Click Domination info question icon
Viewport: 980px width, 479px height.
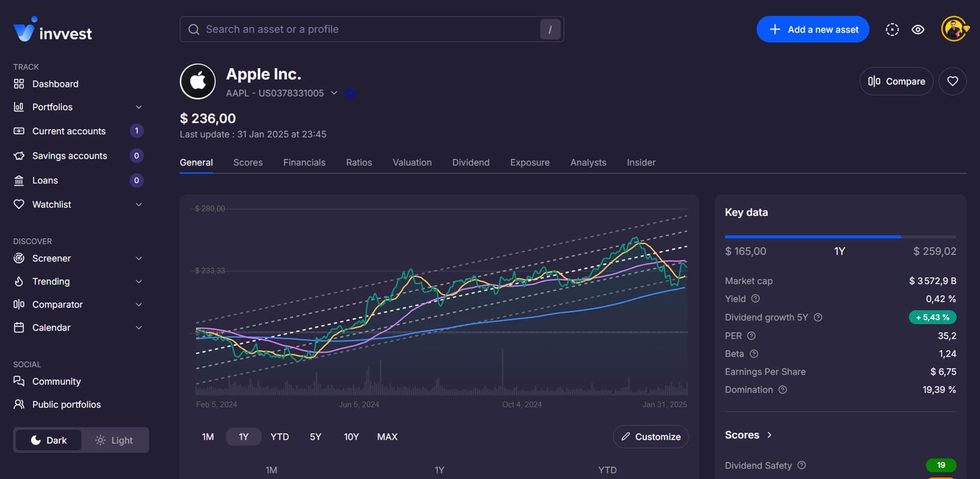pyautogui.click(x=782, y=390)
